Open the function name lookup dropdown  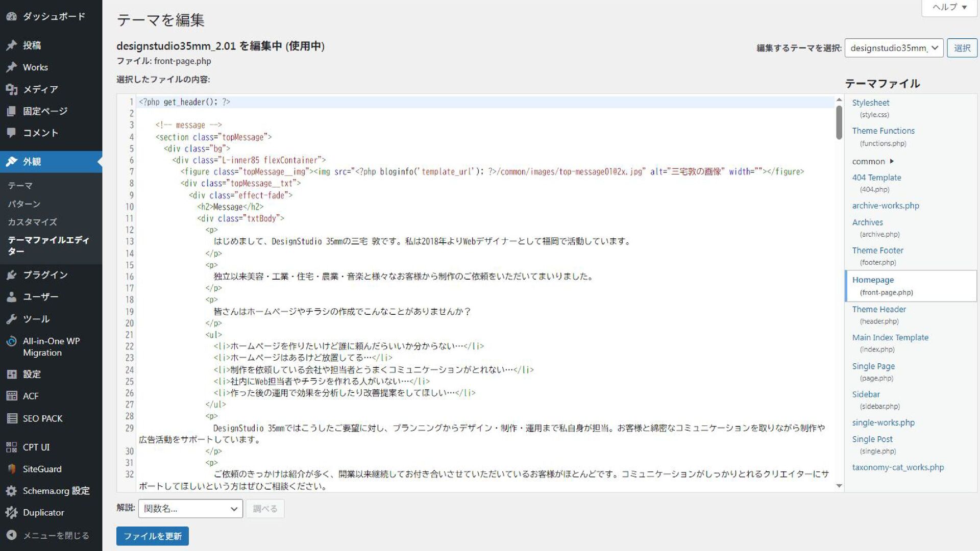tap(190, 509)
